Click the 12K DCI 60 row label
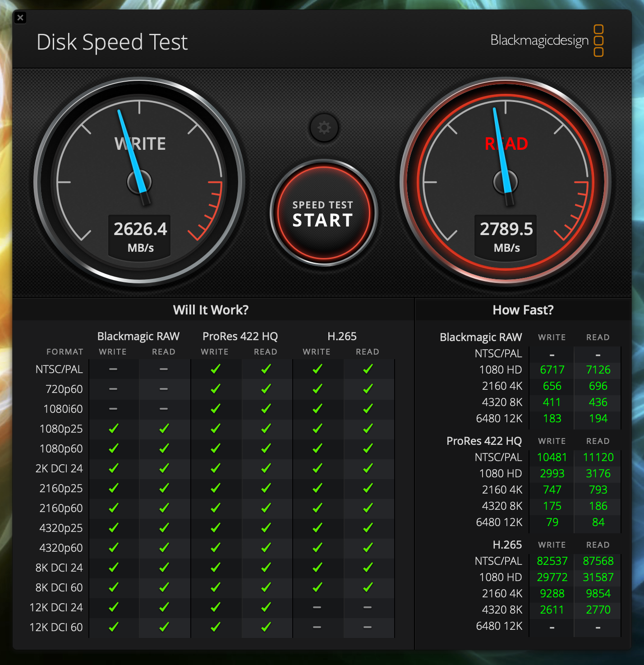The width and height of the screenshot is (644, 665). click(x=56, y=628)
